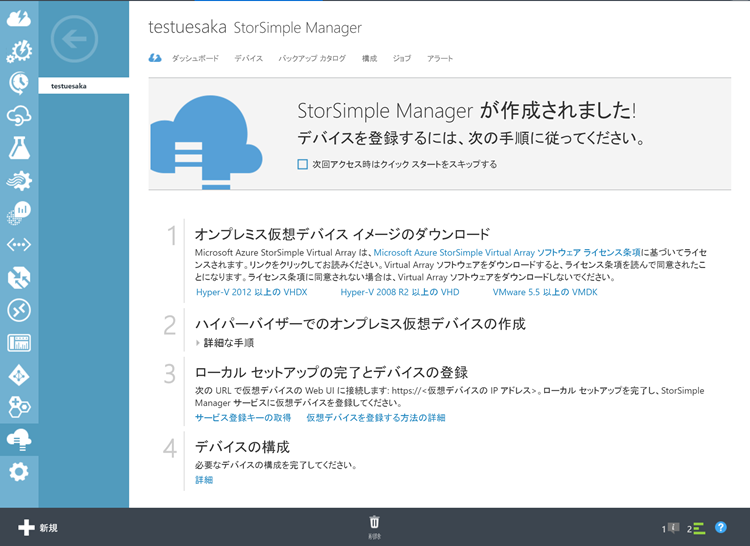Switch to the ダッシュボード tab

click(x=195, y=58)
